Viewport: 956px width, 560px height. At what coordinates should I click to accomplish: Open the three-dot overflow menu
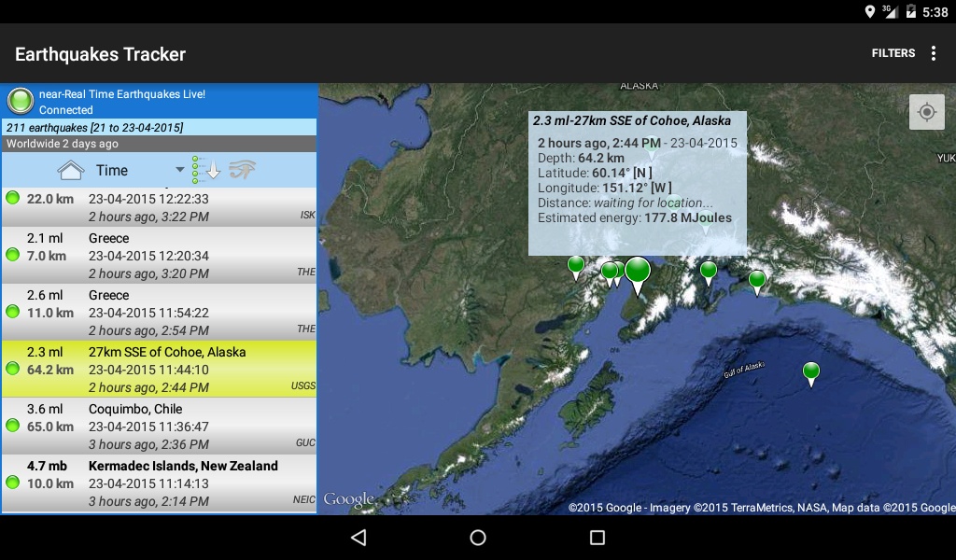tap(934, 53)
